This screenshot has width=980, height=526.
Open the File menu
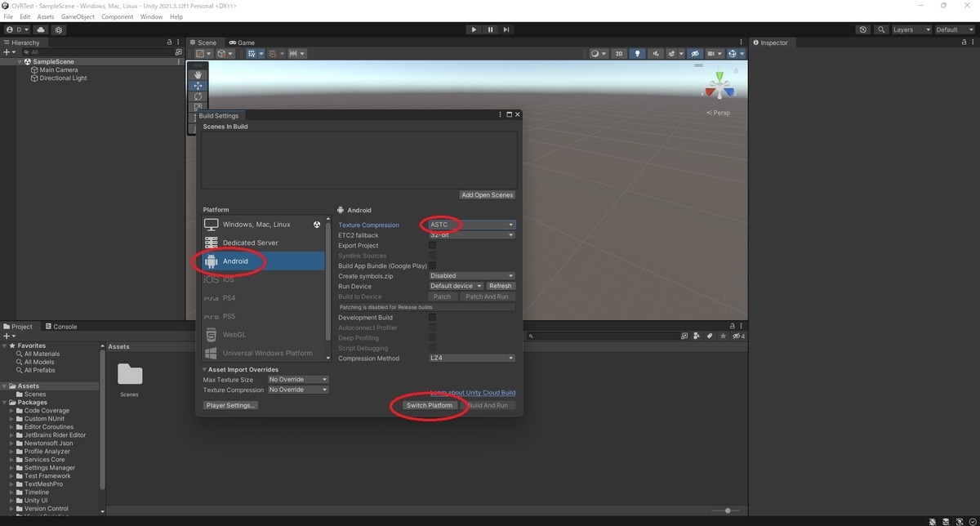[x=8, y=16]
